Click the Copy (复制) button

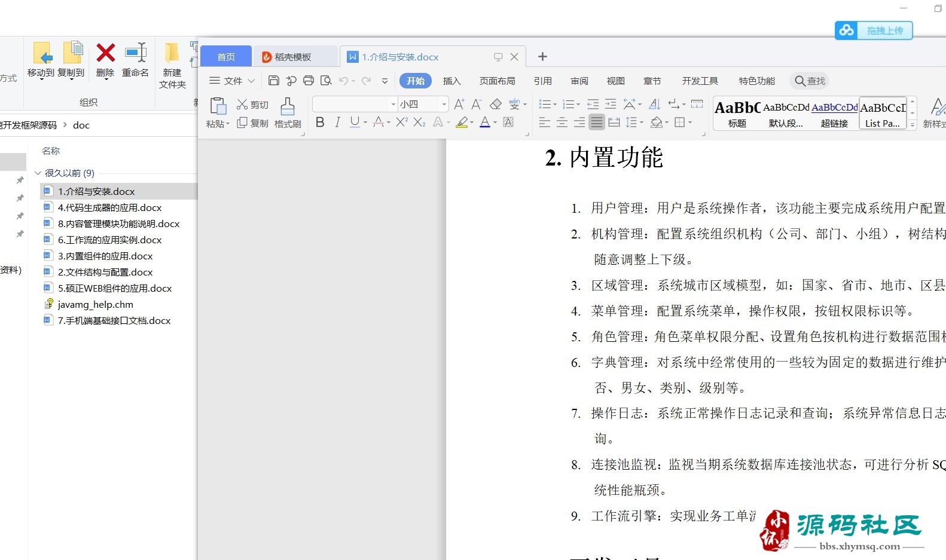[252, 123]
